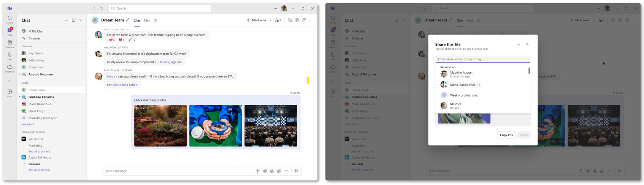644x185 pixels.
Task: Click the sidebar more apps ellipsis in left window
Action: pyautogui.click(x=10, y=81)
